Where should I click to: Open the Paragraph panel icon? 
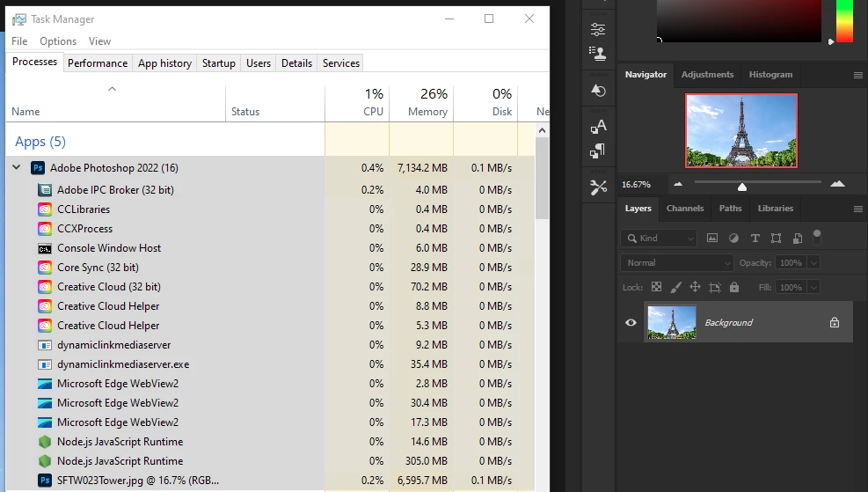point(598,151)
